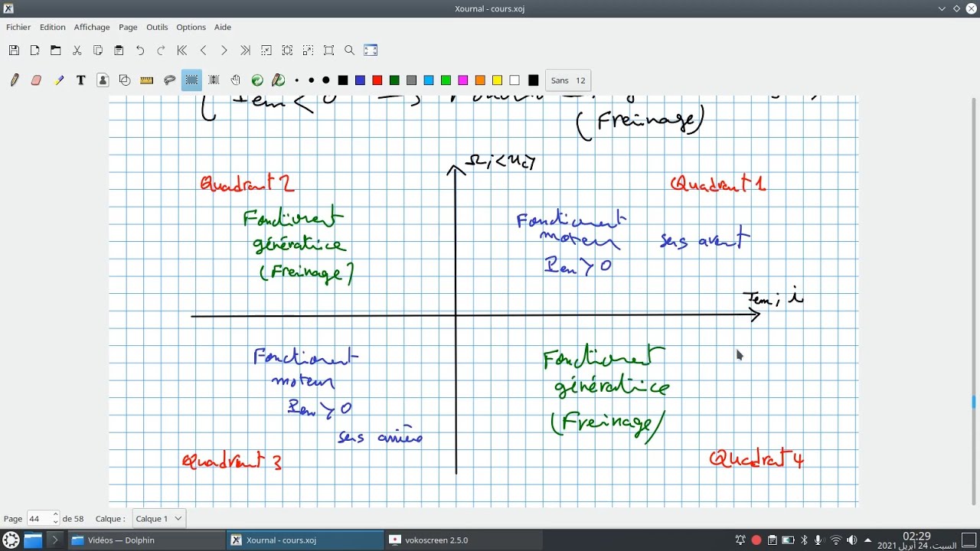Zoom out of the page
980x551 pixels.
[266, 51]
